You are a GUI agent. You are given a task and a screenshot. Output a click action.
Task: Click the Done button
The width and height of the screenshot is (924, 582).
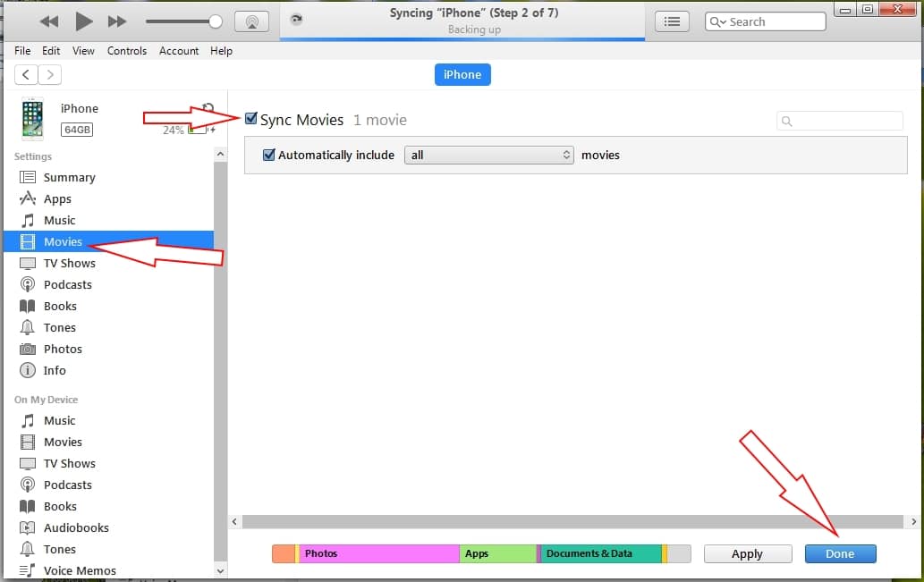pos(840,553)
